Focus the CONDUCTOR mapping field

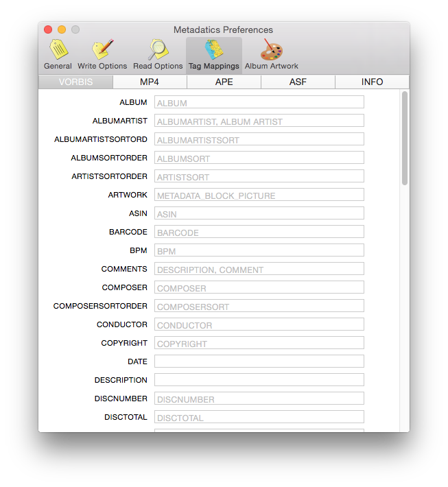pos(259,324)
